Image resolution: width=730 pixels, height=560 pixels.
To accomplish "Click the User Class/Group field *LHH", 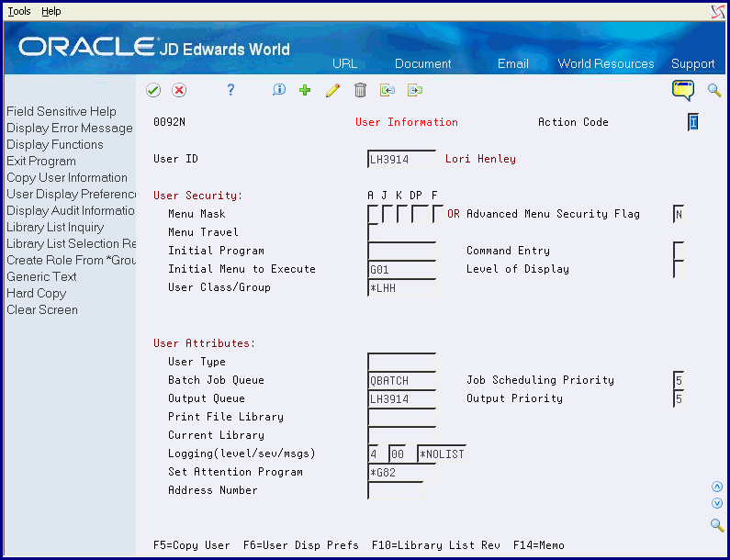I will tap(401, 287).
